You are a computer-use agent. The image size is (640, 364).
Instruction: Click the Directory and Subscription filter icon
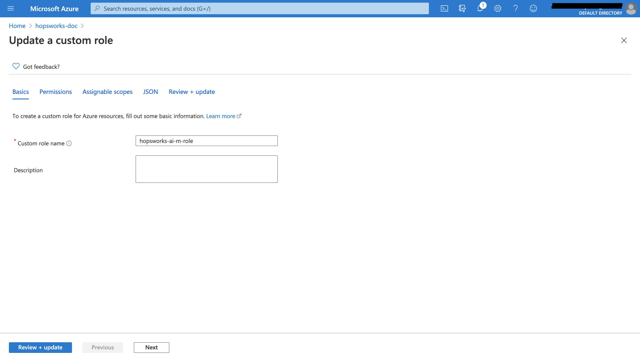(x=462, y=8)
